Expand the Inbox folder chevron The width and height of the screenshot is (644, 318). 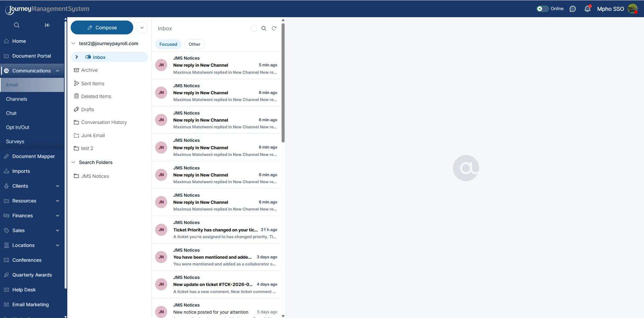click(x=77, y=57)
